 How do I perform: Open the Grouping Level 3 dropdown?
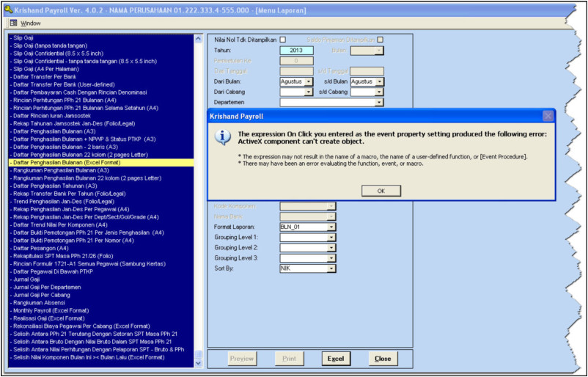(x=331, y=258)
